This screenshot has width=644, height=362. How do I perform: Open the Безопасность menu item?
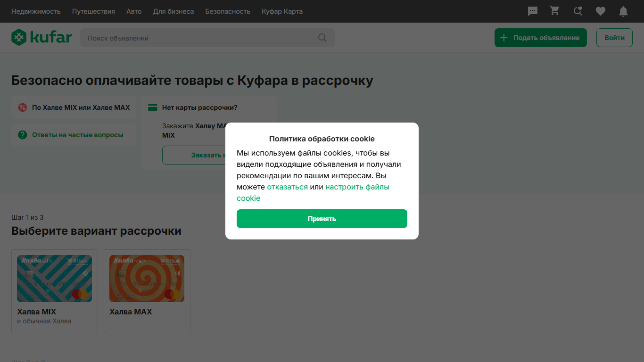(x=228, y=11)
